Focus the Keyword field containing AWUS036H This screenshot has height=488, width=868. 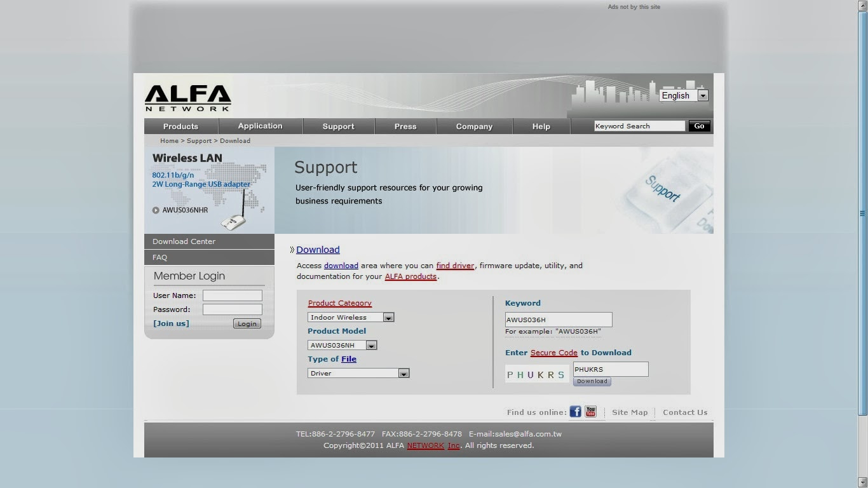[559, 320]
